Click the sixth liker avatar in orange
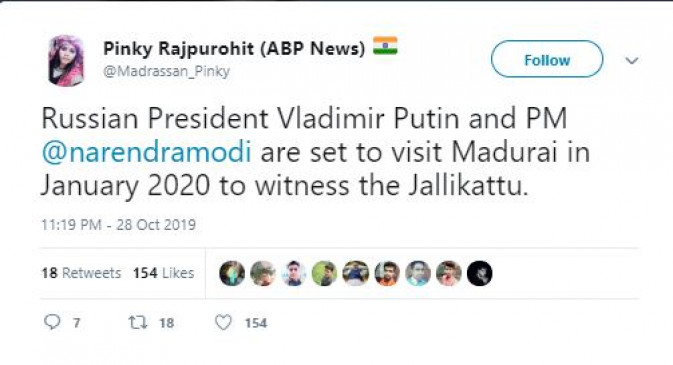Viewport: 673px width, 365px height. coord(387,273)
